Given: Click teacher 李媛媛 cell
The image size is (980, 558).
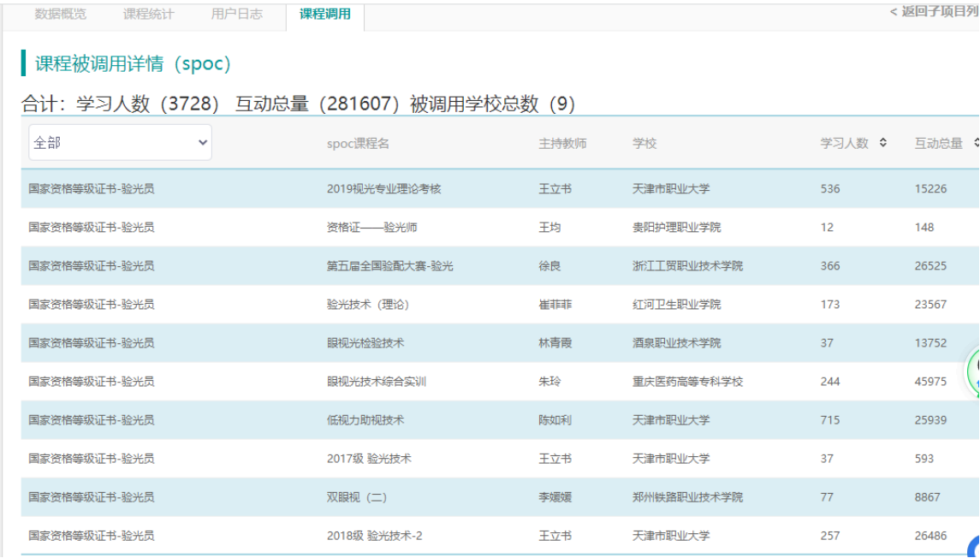Looking at the screenshot, I should click(x=555, y=498).
